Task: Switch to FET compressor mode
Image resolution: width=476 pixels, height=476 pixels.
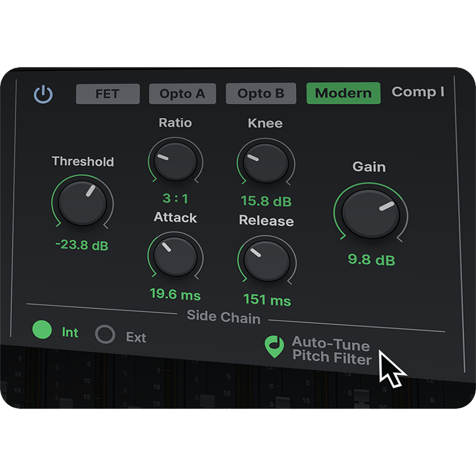Action: click(108, 94)
